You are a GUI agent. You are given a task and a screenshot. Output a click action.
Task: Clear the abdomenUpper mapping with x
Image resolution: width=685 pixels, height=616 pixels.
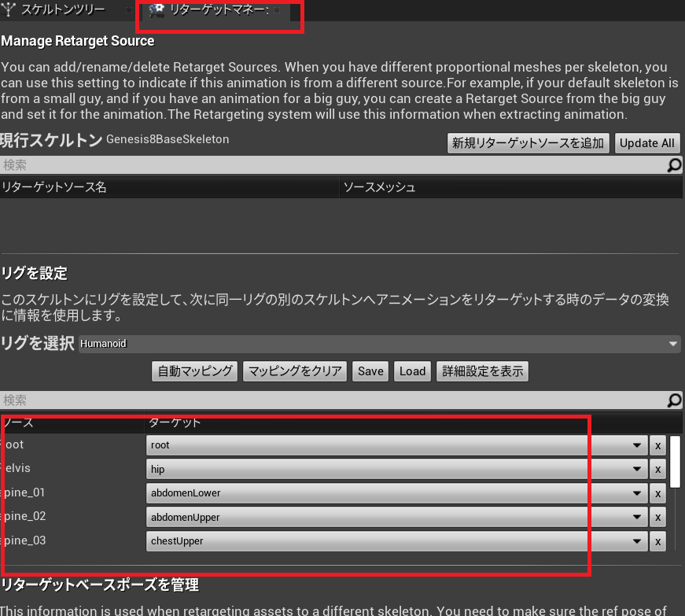pos(657,518)
